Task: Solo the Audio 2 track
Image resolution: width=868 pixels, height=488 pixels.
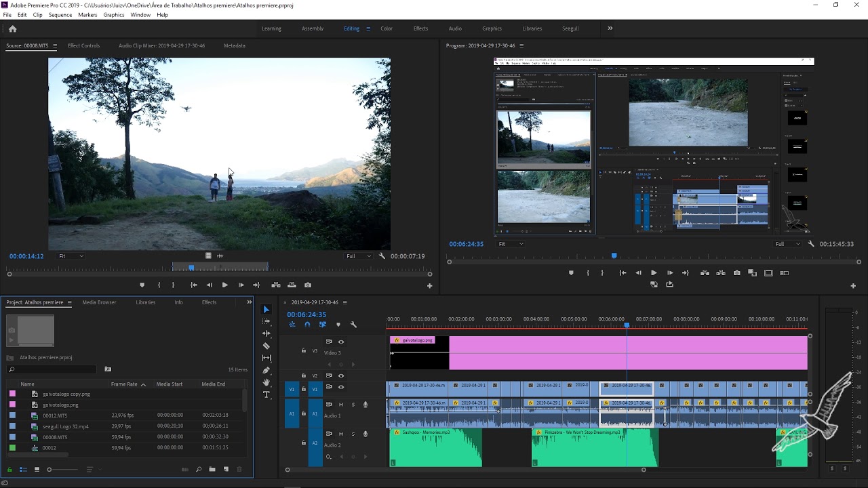Action: tap(353, 434)
